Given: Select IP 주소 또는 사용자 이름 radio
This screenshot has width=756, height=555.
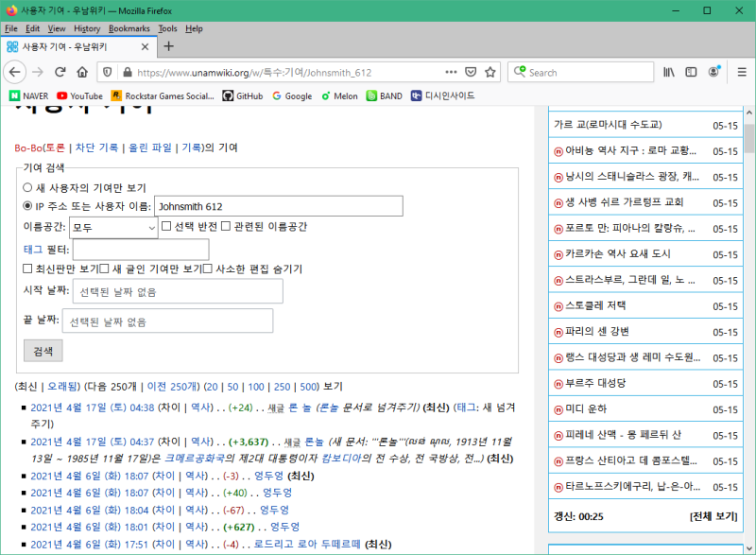Looking at the screenshot, I should pyautogui.click(x=27, y=206).
